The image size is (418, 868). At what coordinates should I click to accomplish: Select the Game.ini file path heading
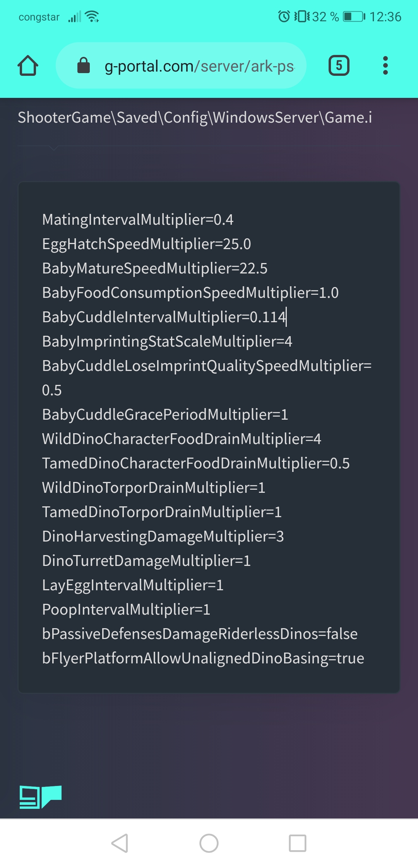pos(195,118)
